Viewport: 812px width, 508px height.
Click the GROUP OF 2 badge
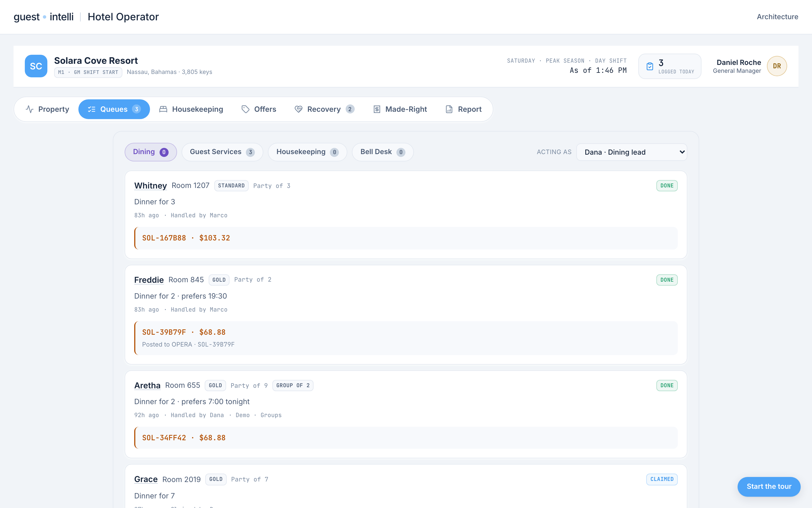[293, 385]
